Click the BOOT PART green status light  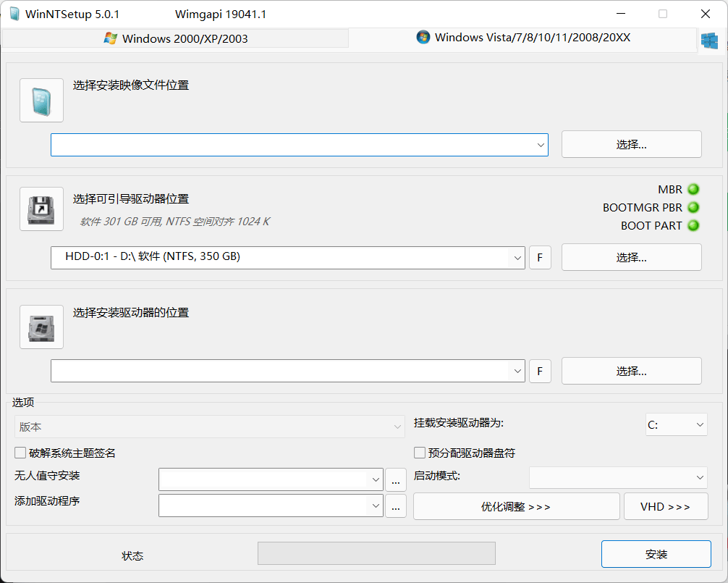coord(693,226)
